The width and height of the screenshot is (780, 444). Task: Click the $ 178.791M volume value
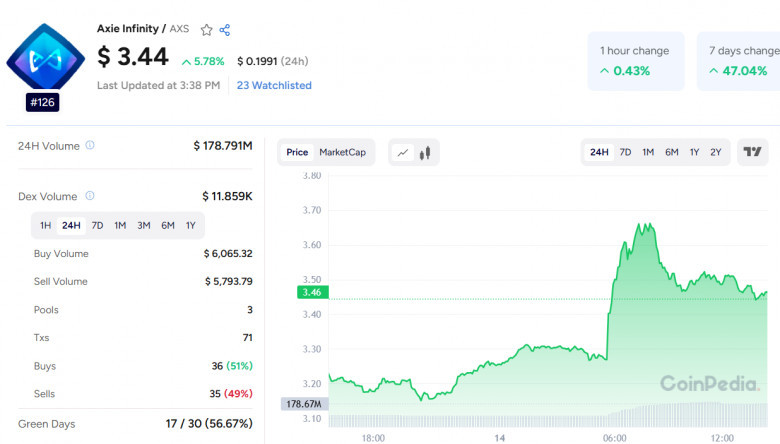[223, 146]
